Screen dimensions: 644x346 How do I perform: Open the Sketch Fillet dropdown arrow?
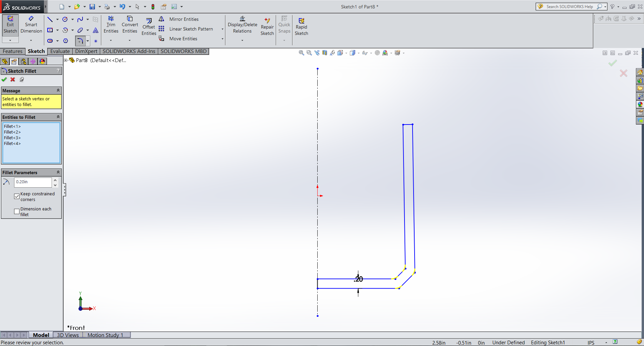pos(88,41)
